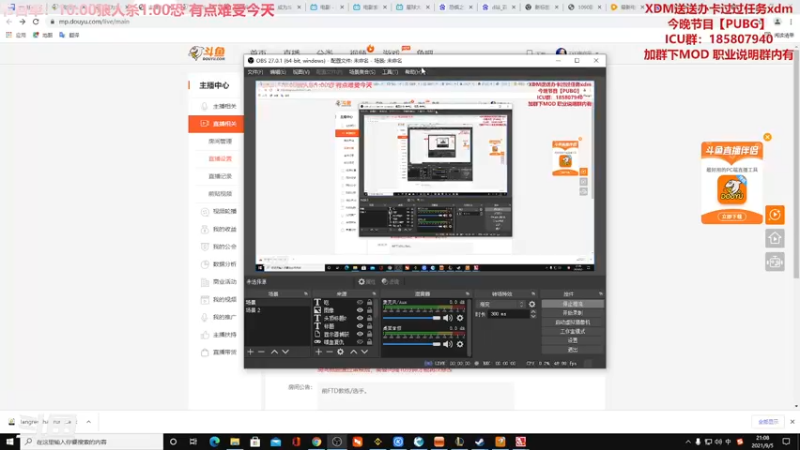Mute the 麦克风/Aux mixer channel speaker icon
The image size is (800, 450).
click(x=447, y=318)
